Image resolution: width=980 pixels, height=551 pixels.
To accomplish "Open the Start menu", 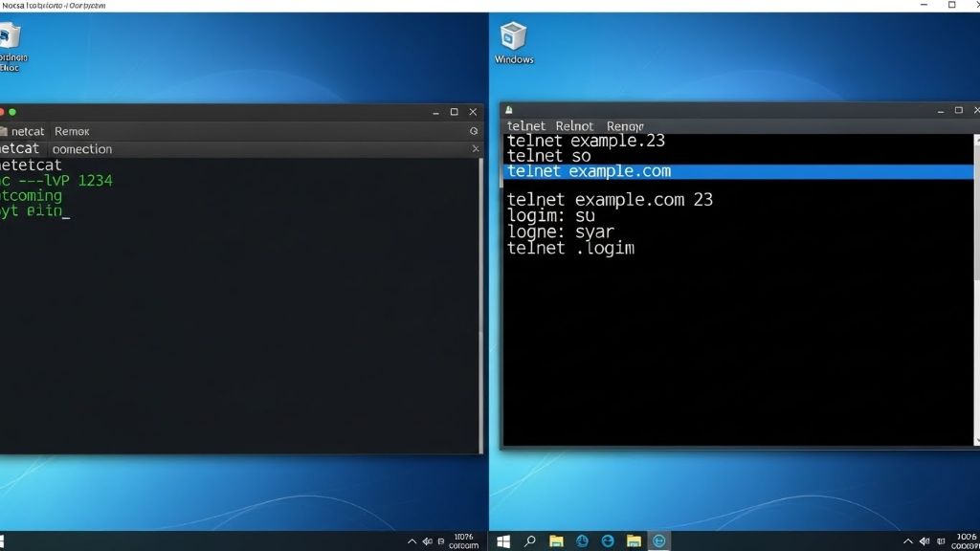I will [502, 541].
